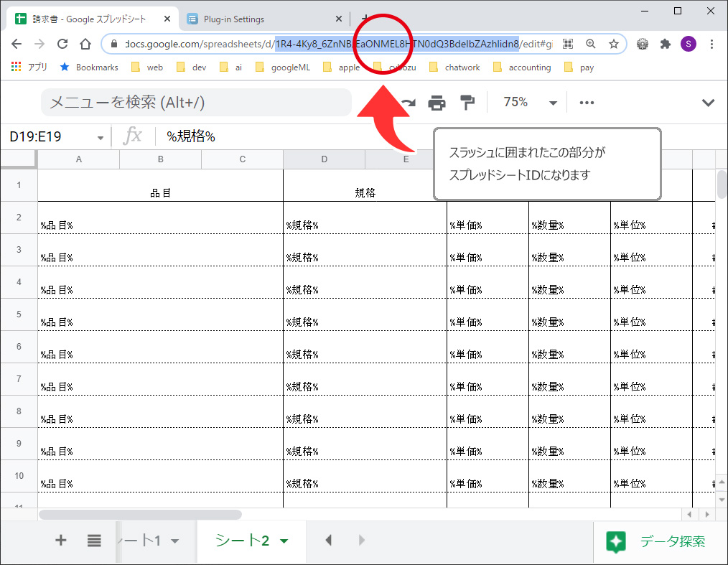The width and height of the screenshot is (728, 565).
Task: Open the Chrome extensions puzzle icon
Action: [x=666, y=44]
